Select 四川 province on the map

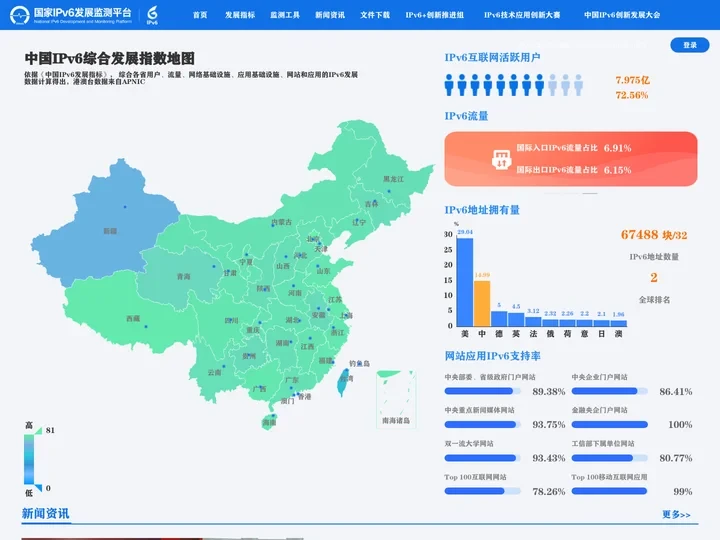[231, 321]
